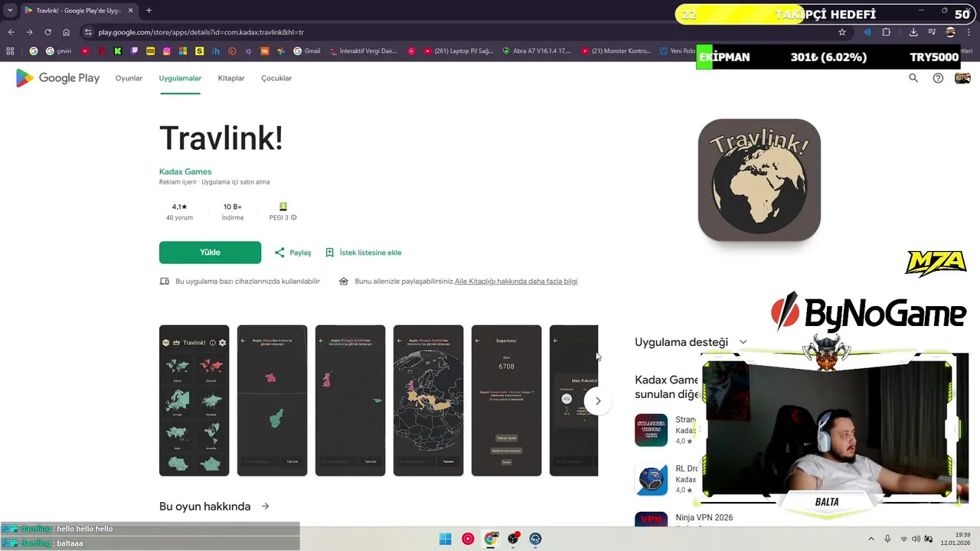The height and width of the screenshot is (551, 980).
Task: Open the Twitch bookmark icon
Action: pyautogui.click(x=134, y=51)
